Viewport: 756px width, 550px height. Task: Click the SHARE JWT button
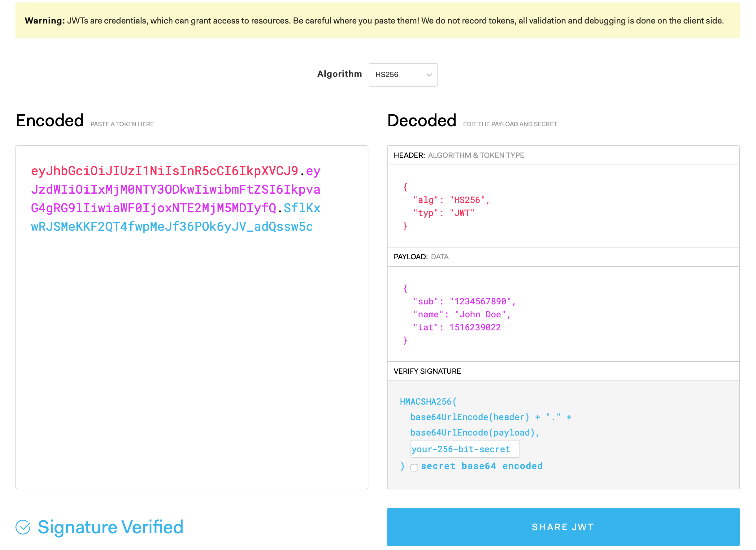[x=563, y=527]
